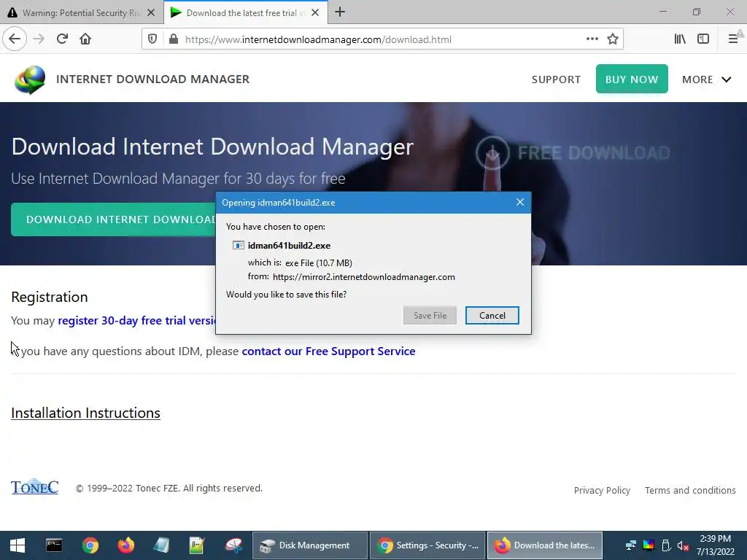Click the idman641build2.exe file icon
The width and height of the screenshot is (747, 560).
pyautogui.click(x=239, y=245)
